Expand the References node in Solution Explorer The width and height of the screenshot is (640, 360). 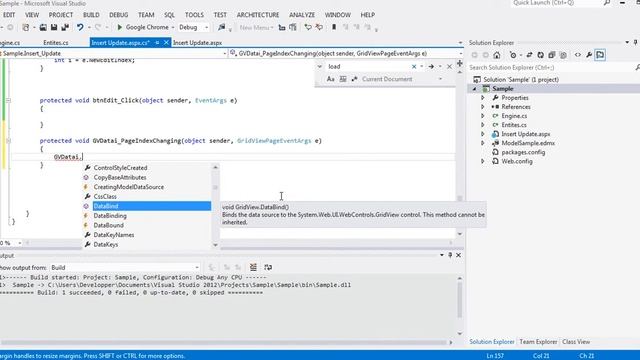click(482, 107)
